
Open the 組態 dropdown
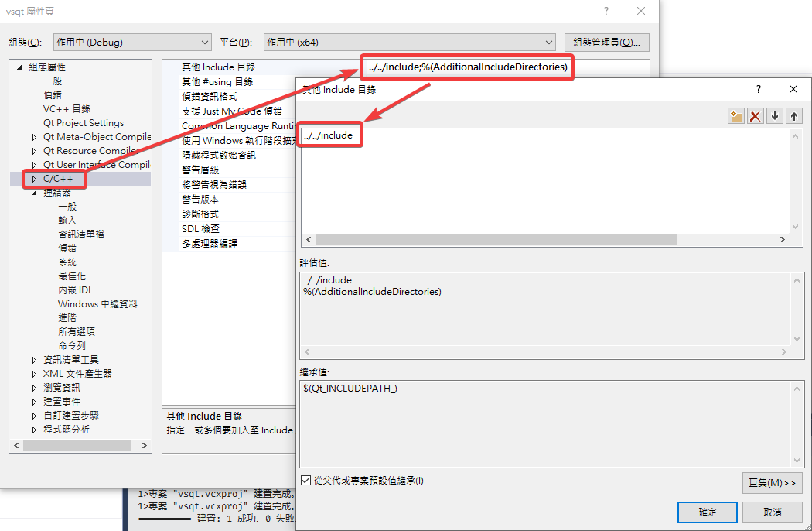coord(131,43)
